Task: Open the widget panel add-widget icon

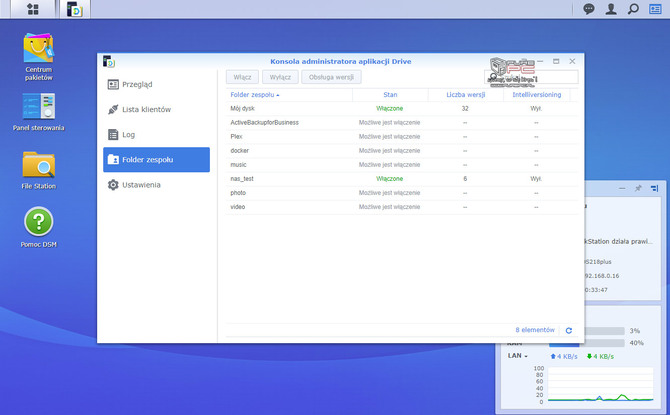Action: pos(655,188)
